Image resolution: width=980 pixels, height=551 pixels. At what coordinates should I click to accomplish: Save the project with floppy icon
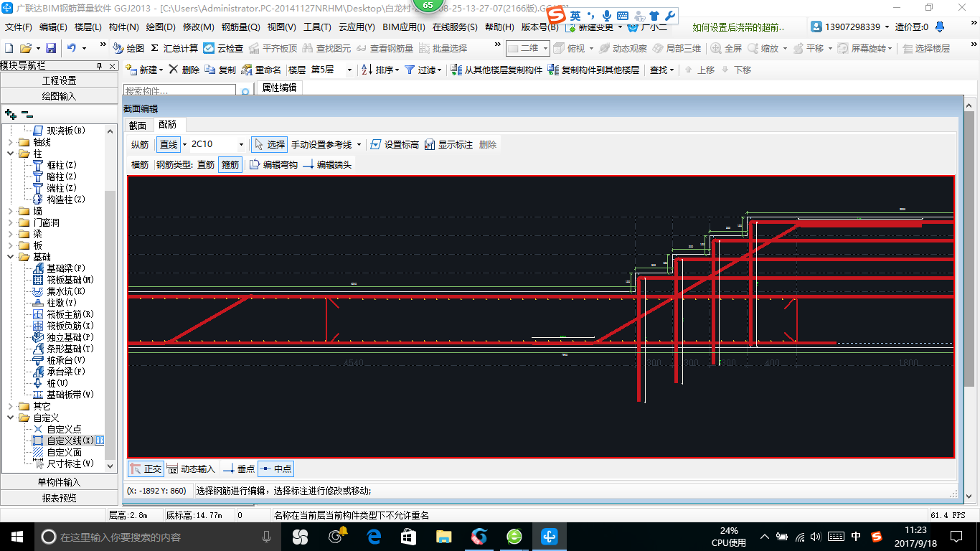(x=51, y=48)
